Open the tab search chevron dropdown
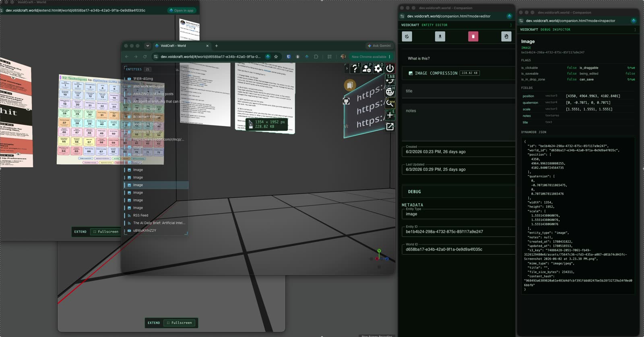 click(147, 46)
